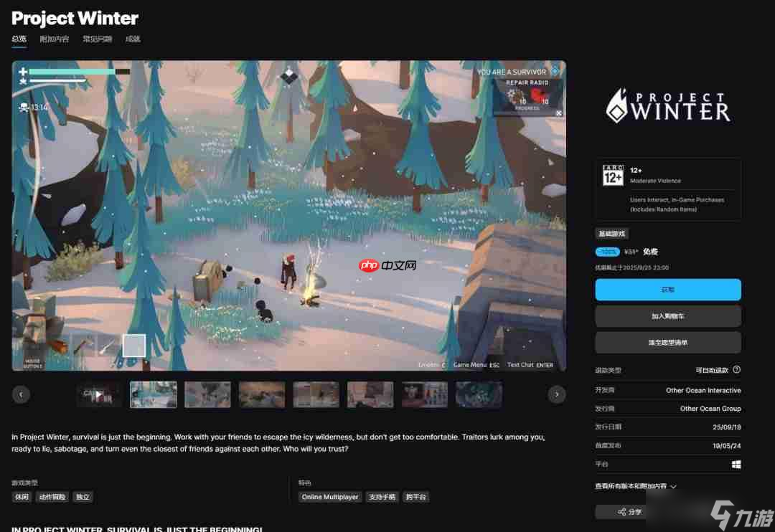Click the Project Winter page title
The height and width of the screenshot is (532, 775).
pos(75,18)
